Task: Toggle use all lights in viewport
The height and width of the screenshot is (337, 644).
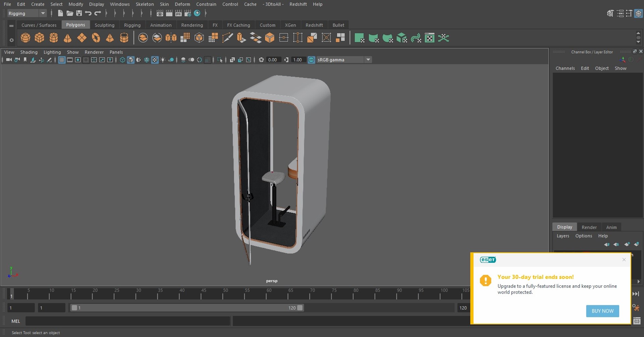Action: [163, 60]
